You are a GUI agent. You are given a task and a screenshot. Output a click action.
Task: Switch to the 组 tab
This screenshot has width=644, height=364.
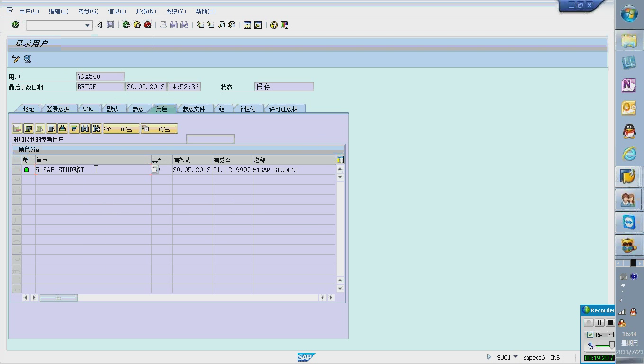(x=222, y=109)
